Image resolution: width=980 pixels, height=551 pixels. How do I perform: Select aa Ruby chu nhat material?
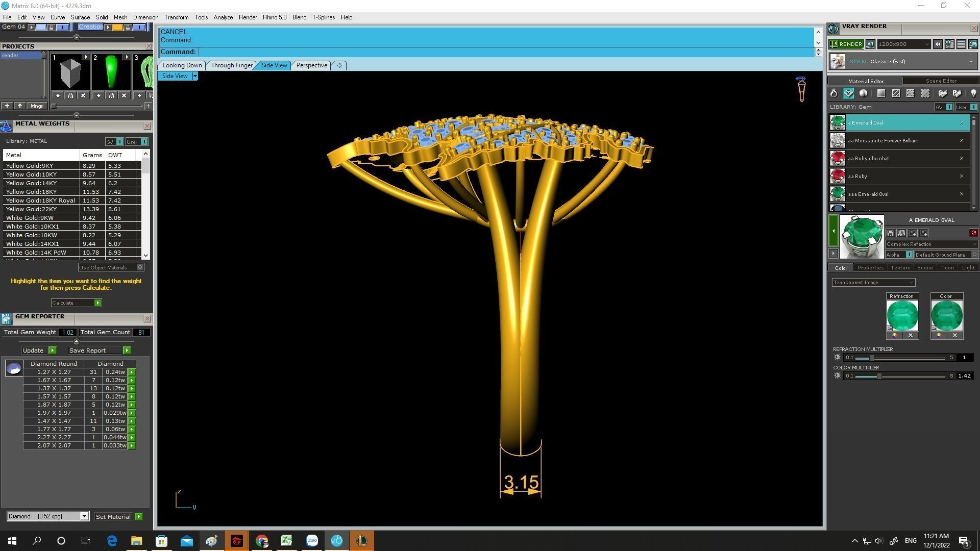point(899,159)
